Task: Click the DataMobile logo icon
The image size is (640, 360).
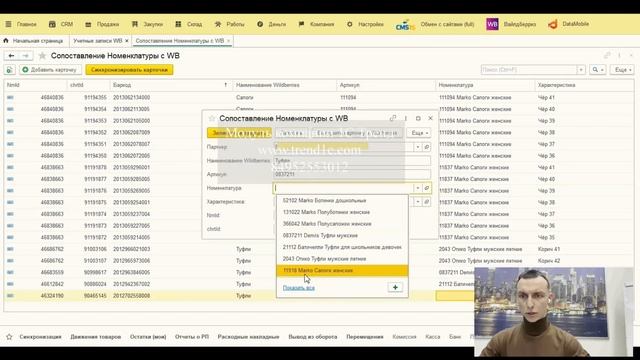Action: (553, 24)
